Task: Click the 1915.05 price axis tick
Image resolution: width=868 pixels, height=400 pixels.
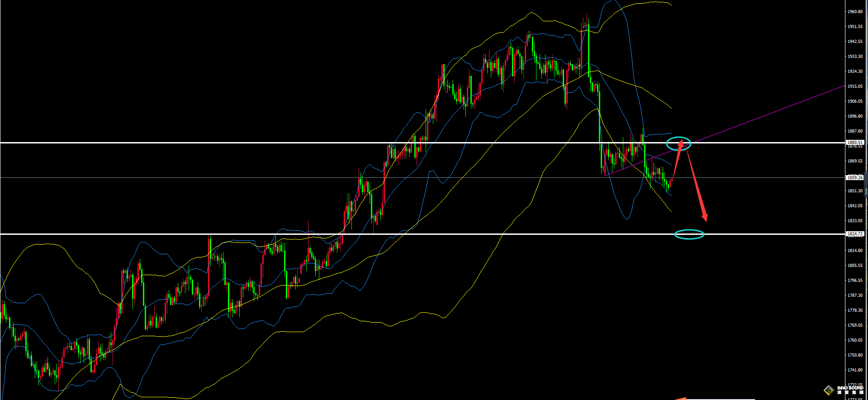Action: click(x=854, y=86)
